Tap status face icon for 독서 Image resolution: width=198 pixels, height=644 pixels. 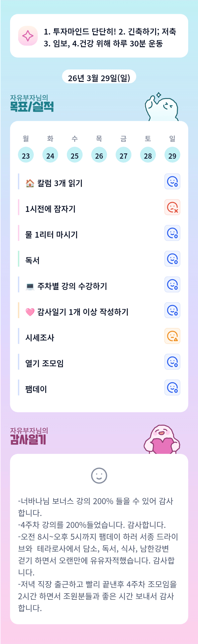click(172, 259)
